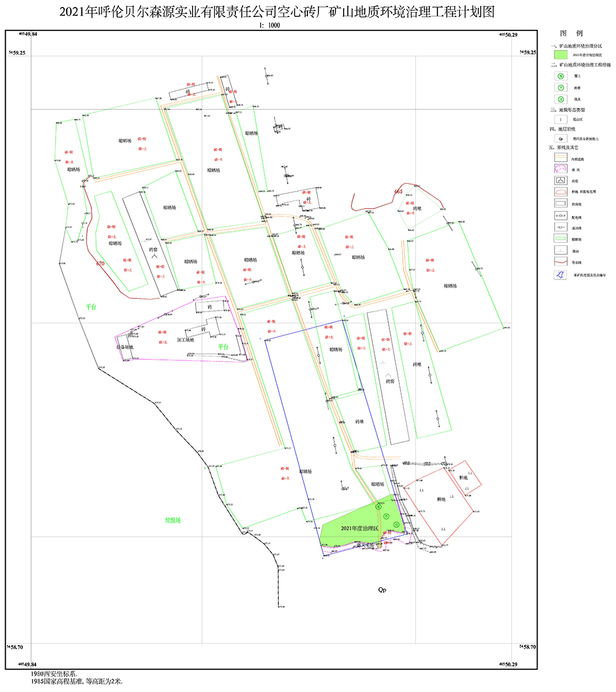
Task: Select the Qp symbol box in the legend
Action: pyautogui.click(x=560, y=139)
